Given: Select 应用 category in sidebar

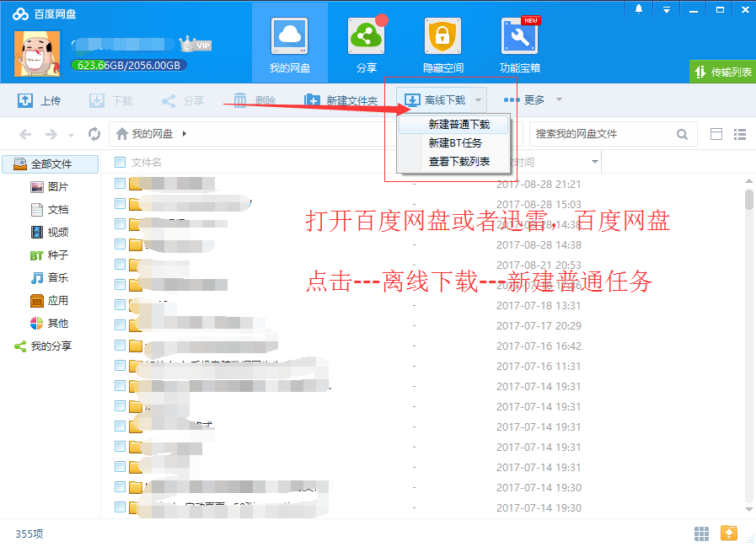Looking at the screenshot, I should 50,301.
